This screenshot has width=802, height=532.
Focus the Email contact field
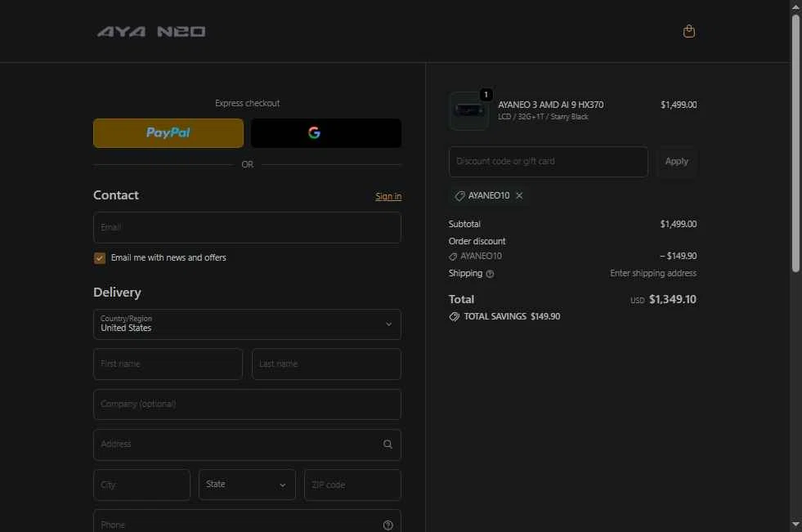pyautogui.click(x=247, y=227)
